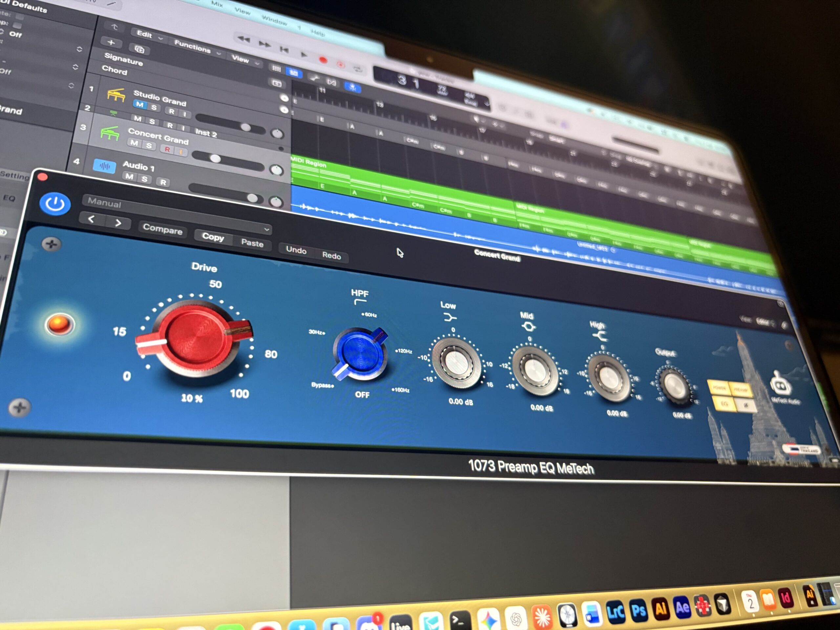Viewport: 840px width, 630px height.
Task: Click the grid view icon in the tracks toolbar
Action: point(276,69)
